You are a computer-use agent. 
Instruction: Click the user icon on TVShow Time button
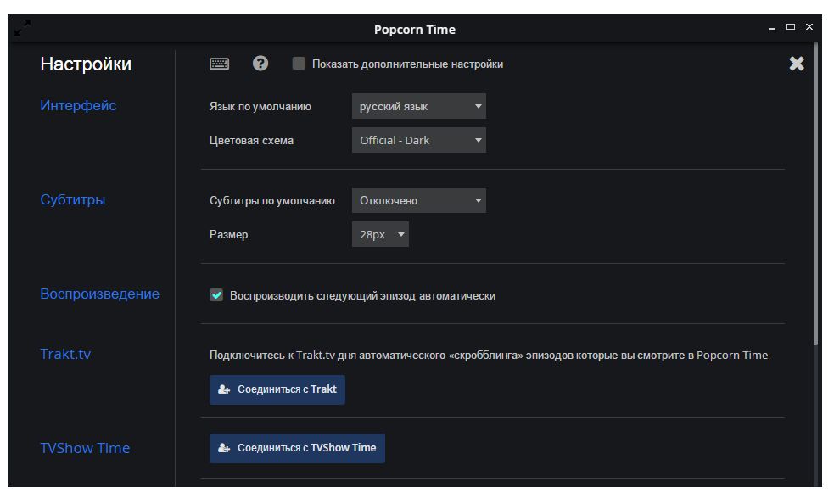(x=224, y=448)
